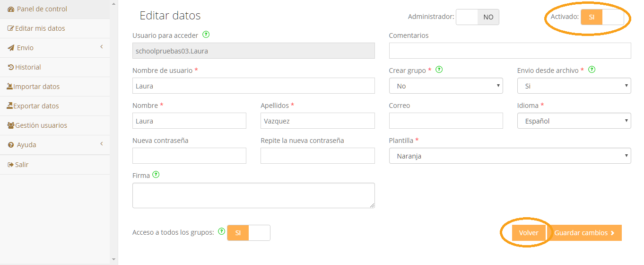Click help icon beside Usuario para acceder
Screen dimensions: 644x265
point(206,35)
